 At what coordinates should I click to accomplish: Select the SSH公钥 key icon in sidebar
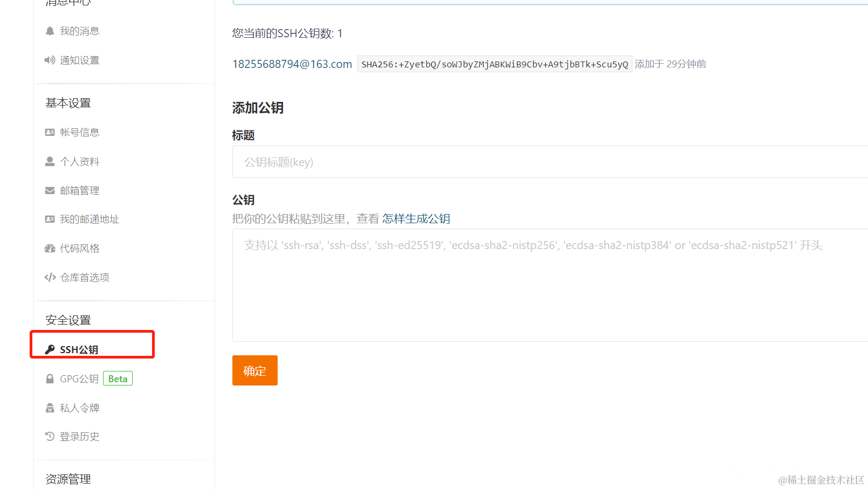[x=50, y=349]
